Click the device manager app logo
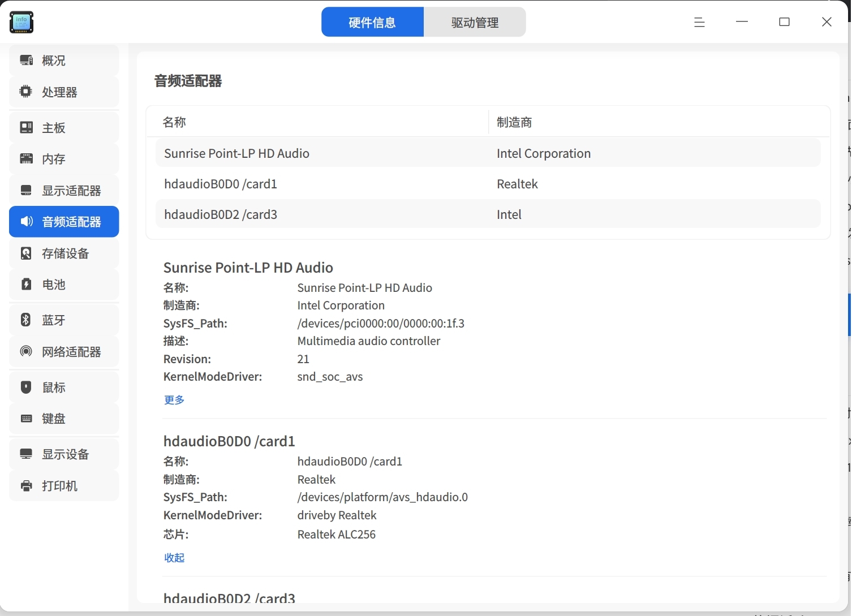852x616 pixels. tap(21, 22)
